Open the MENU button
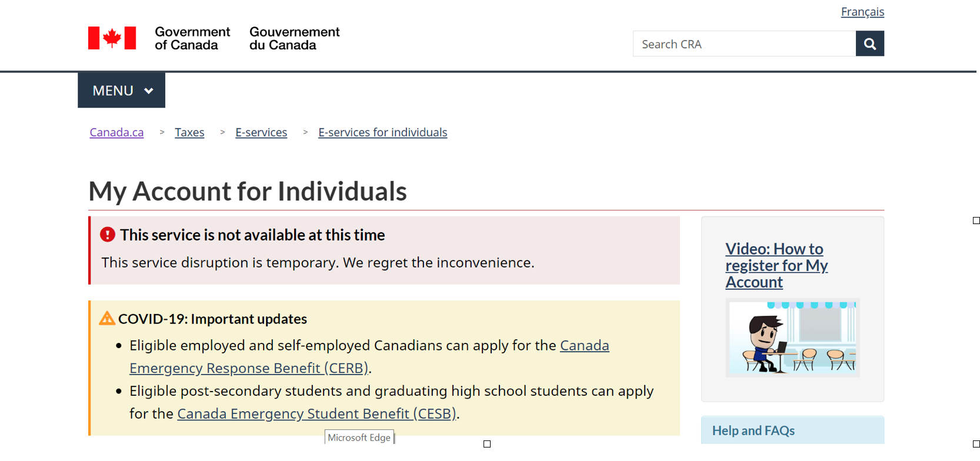Viewport: 980px width, 461px height. click(121, 90)
